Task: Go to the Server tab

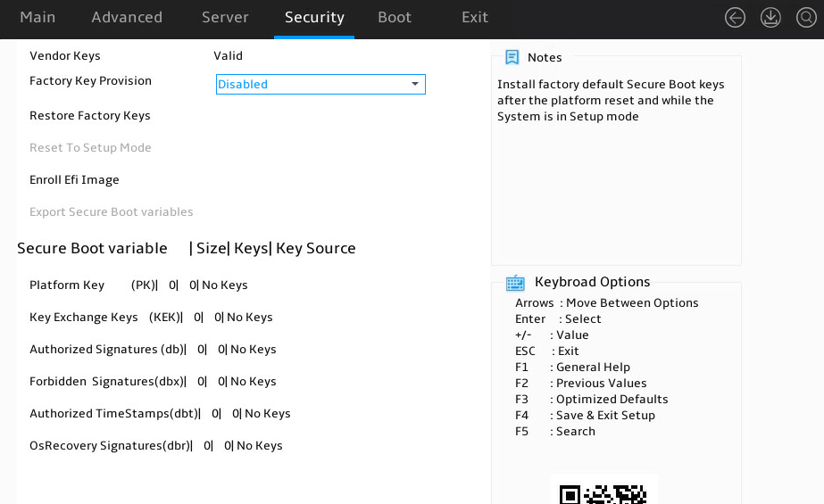Action: click(x=225, y=17)
